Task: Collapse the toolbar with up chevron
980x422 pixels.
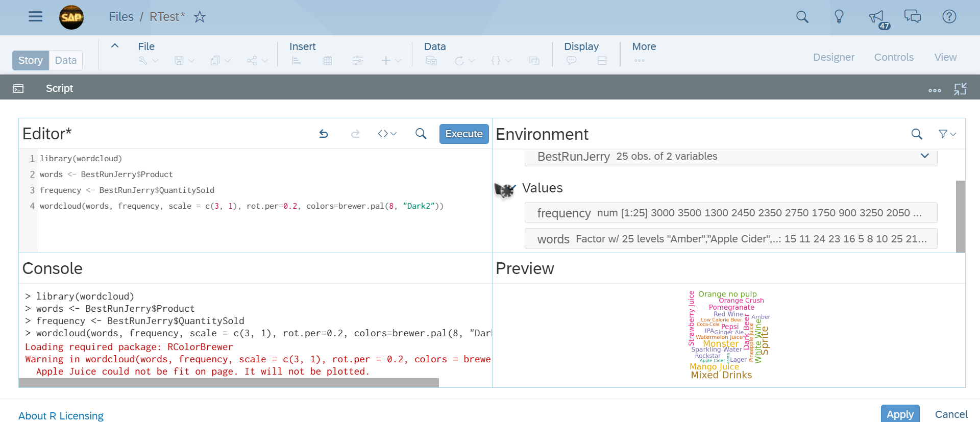Action: (115, 45)
